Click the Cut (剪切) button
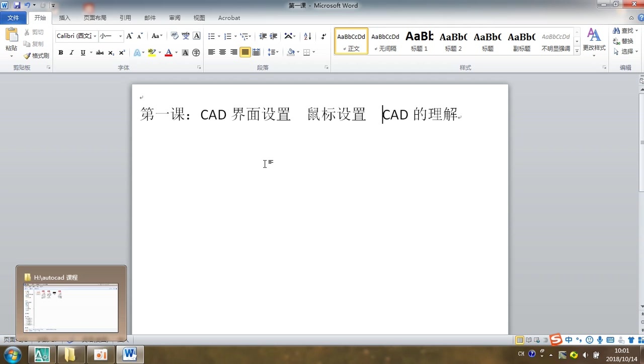 pyautogui.click(x=34, y=32)
